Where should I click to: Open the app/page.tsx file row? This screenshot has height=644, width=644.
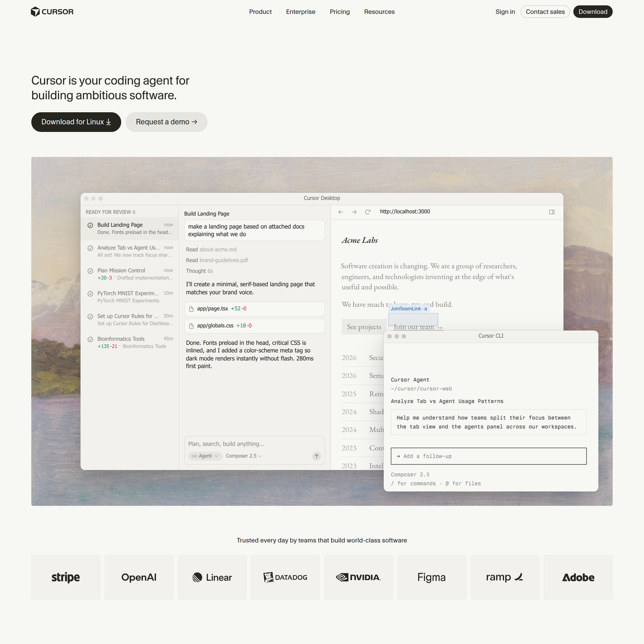pyautogui.click(x=255, y=309)
